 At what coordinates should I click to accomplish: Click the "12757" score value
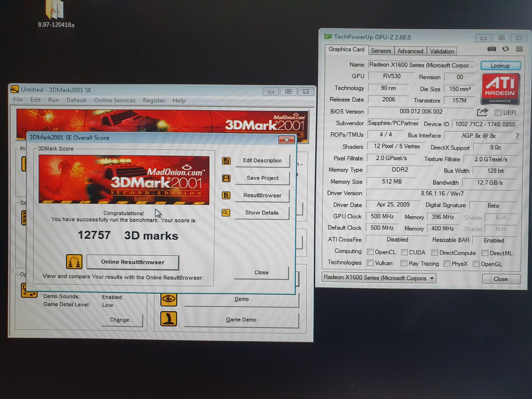tap(94, 235)
